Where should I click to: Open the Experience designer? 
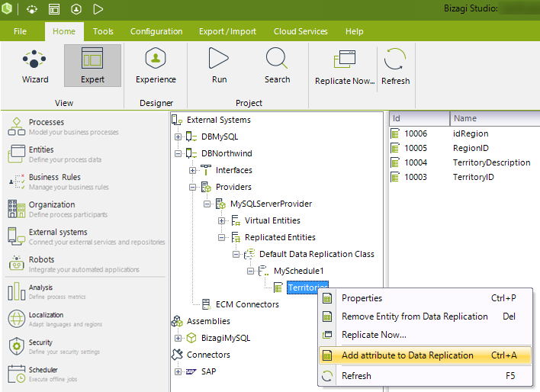[x=156, y=66]
